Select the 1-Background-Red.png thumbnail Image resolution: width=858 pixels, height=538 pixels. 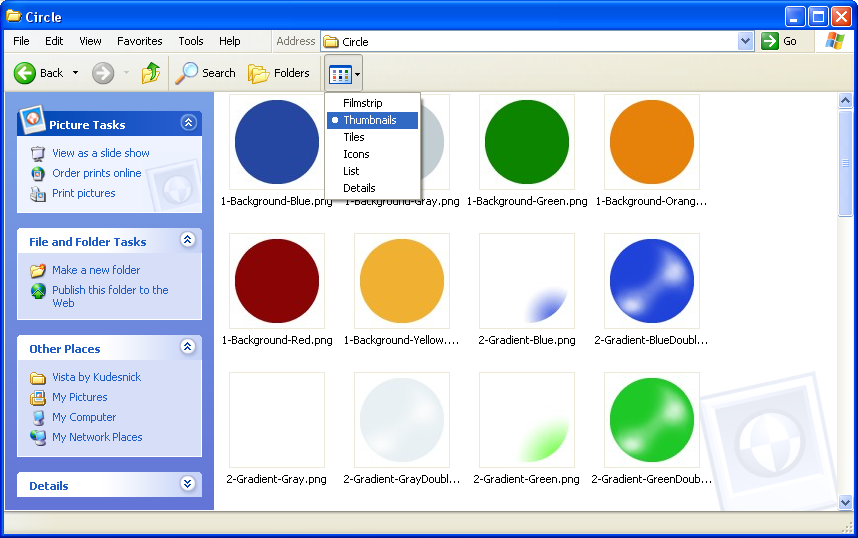(x=277, y=281)
